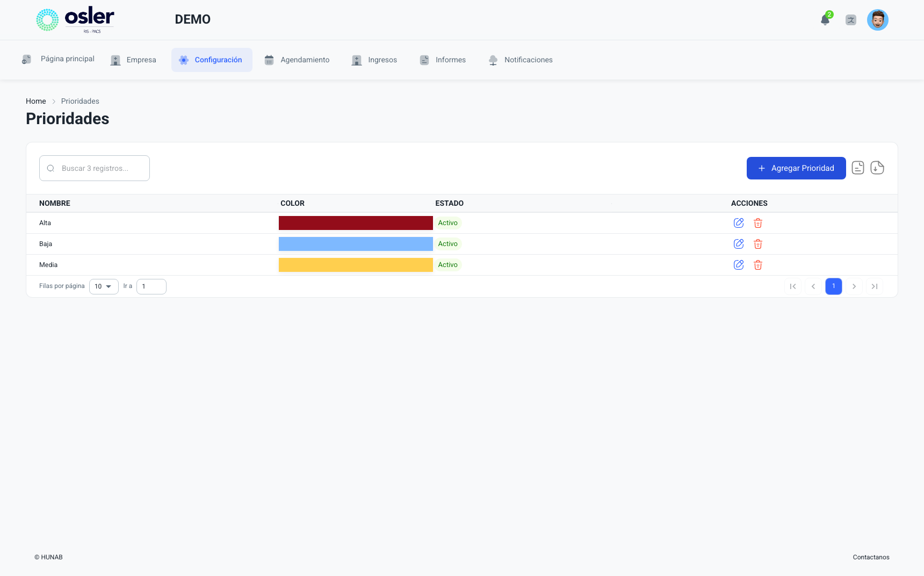Image resolution: width=924 pixels, height=576 pixels.
Task: Delete the Alta priority
Action: [758, 223]
